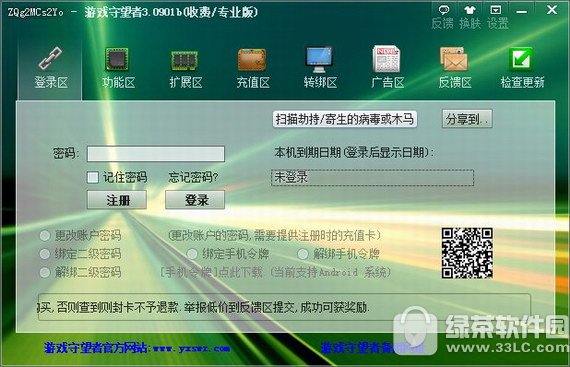570x367 pixels.
Task: Open the 反馈区 envelope tab
Action: (454, 68)
